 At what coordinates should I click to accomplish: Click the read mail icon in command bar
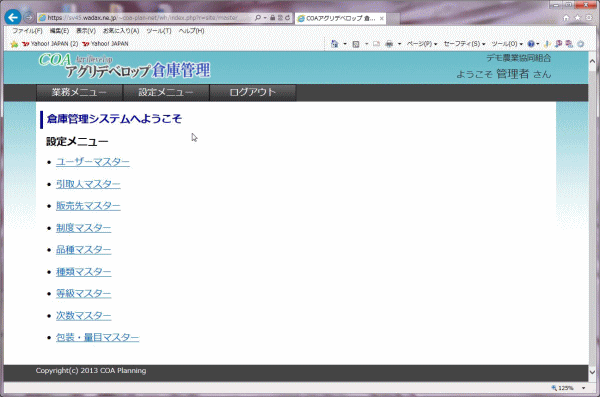click(377, 44)
